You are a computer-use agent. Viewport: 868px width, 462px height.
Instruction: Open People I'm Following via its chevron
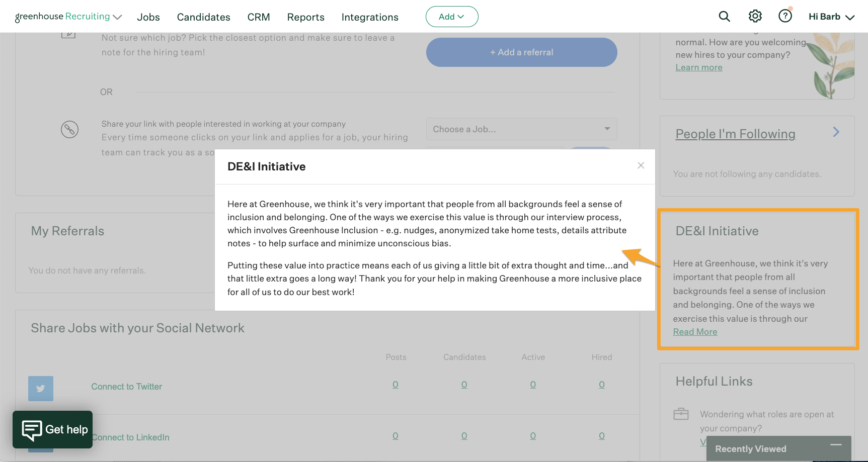pyautogui.click(x=835, y=132)
